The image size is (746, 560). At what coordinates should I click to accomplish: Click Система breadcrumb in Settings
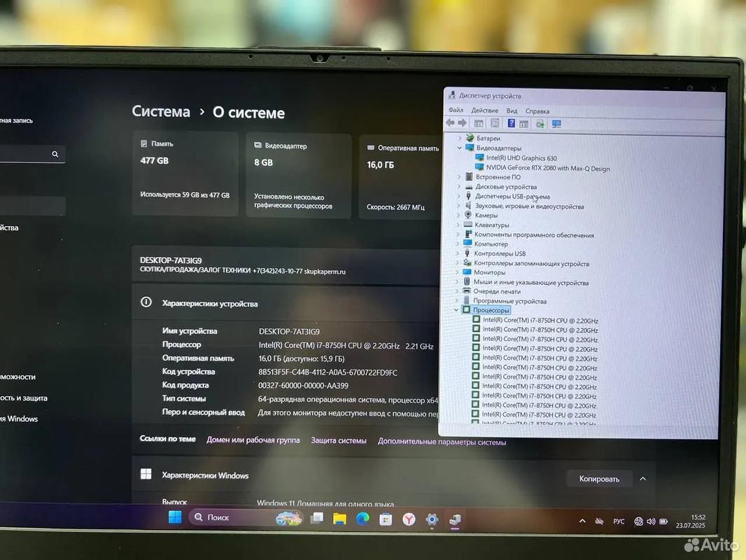tap(161, 111)
